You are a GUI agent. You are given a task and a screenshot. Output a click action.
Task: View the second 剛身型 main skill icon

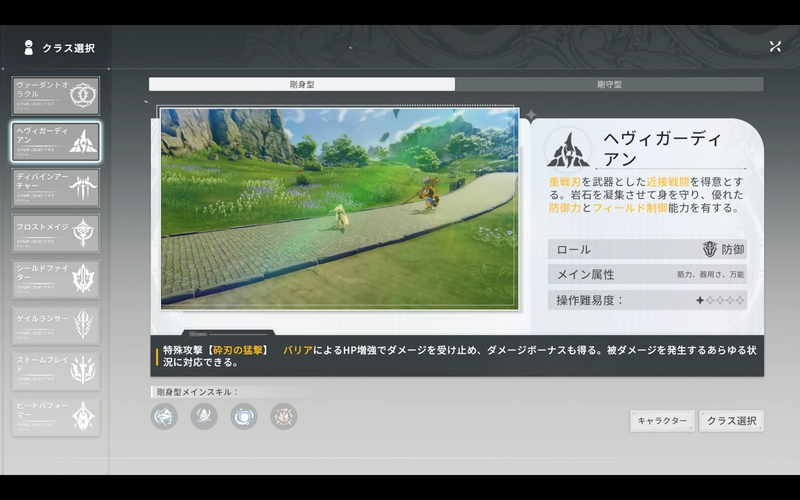coord(204,416)
